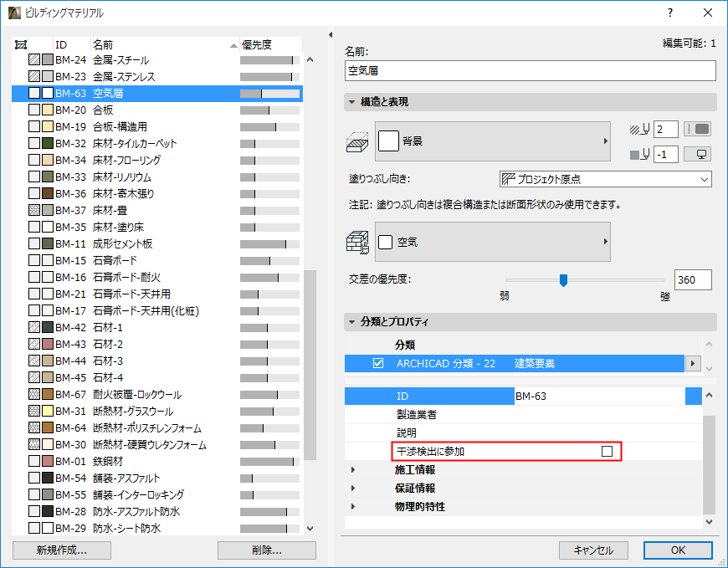Click the 削除 button
The image size is (728, 568).
266,550
